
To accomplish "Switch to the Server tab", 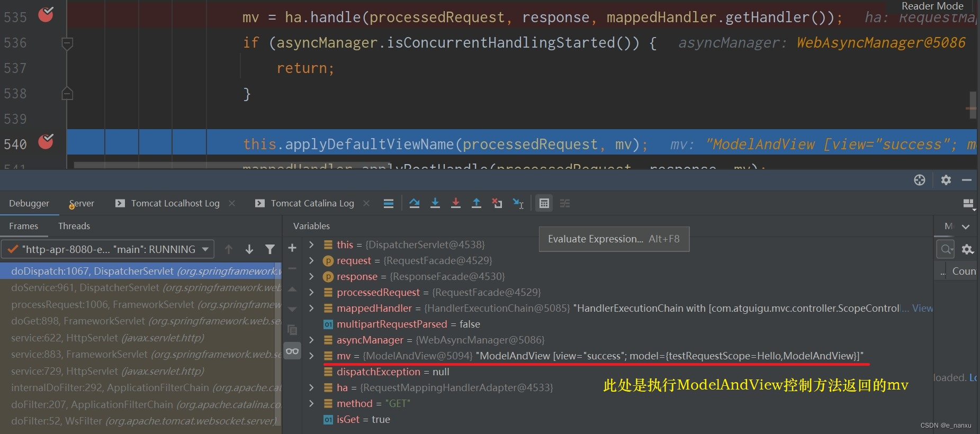I will [82, 203].
